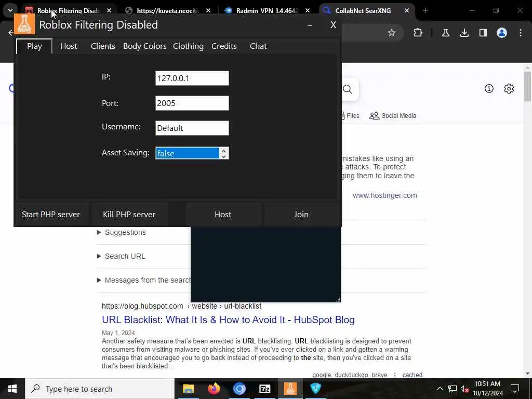Viewport: 532px width, 399px height.
Task: Open the URL Blacklist HubSpot Blog result
Action: tap(228, 320)
